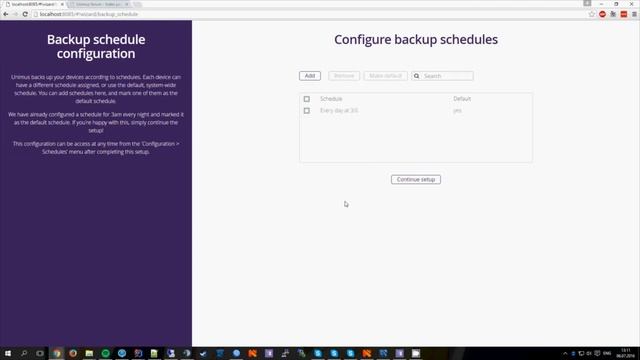The width and height of the screenshot is (640, 360).
Task: Open the File Explorer taskbar icon
Action: click(89, 353)
